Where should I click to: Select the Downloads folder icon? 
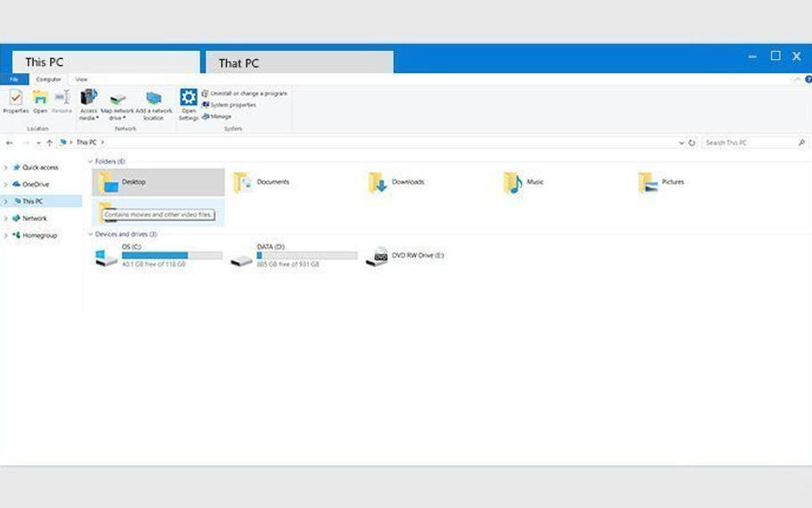click(378, 183)
